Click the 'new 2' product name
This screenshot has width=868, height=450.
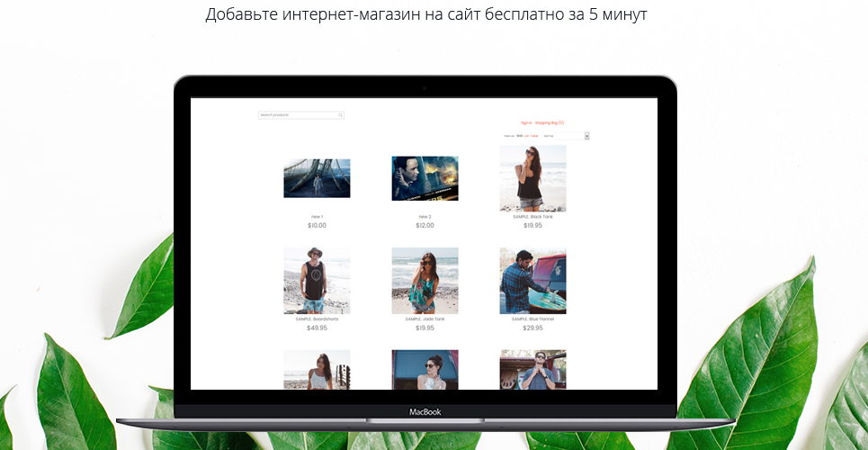[425, 217]
